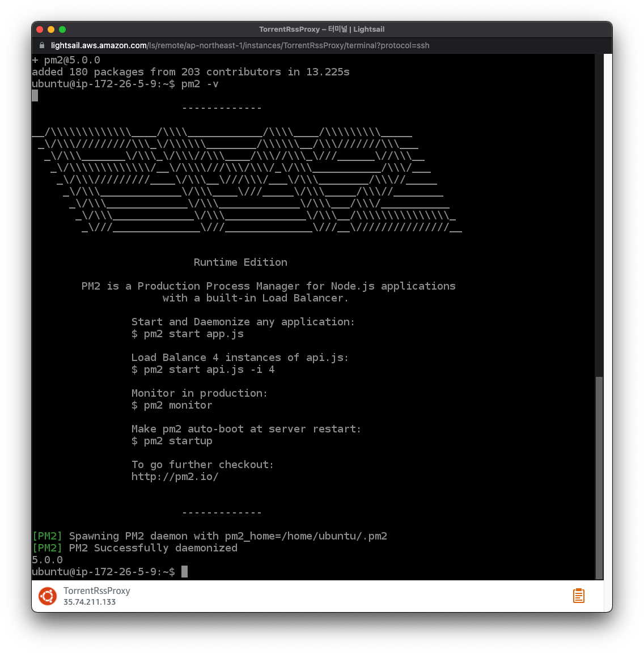
Task: Click the version output '5.0.0' line
Action: pyautogui.click(x=47, y=560)
